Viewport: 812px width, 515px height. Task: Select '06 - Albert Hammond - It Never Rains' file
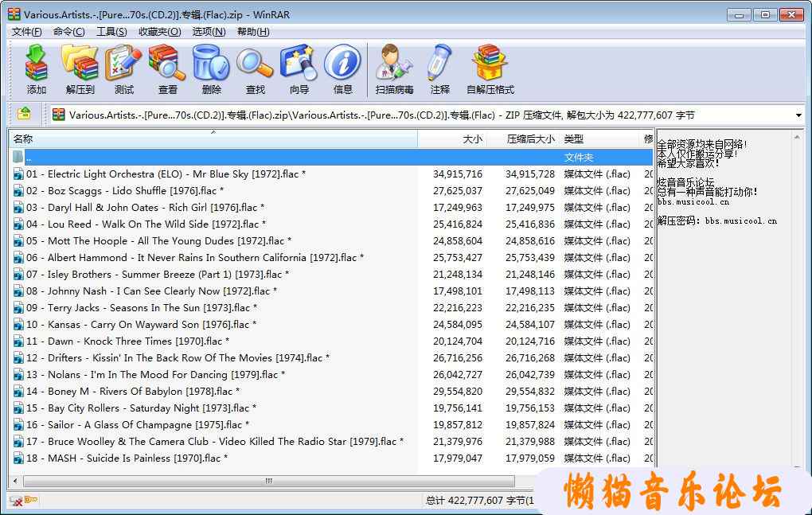click(195, 257)
